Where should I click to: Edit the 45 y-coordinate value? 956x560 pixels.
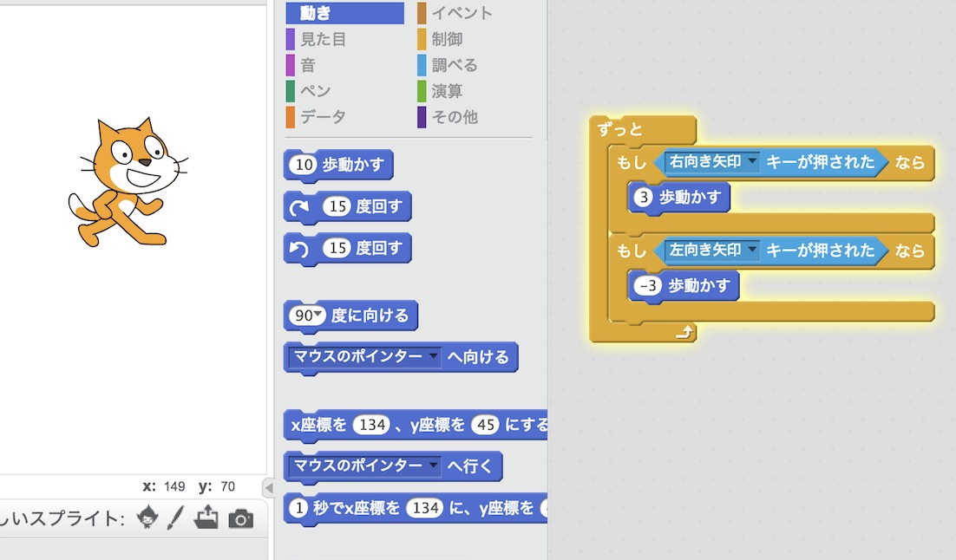pyautogui.click(x=485, y=425)
